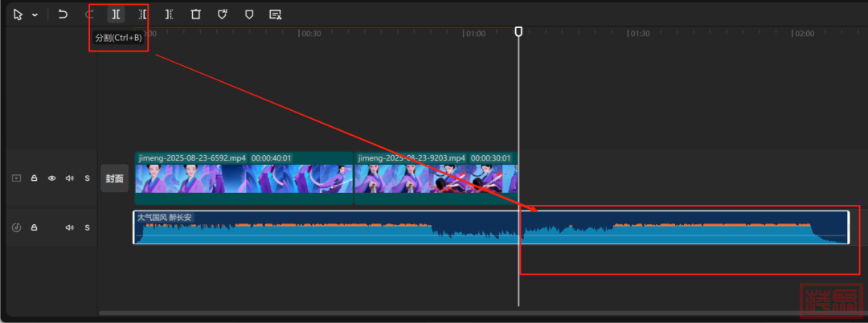Viewport: 868px width, 323px height.
Task: Click the plain shield marker icon
Action: 249,14
